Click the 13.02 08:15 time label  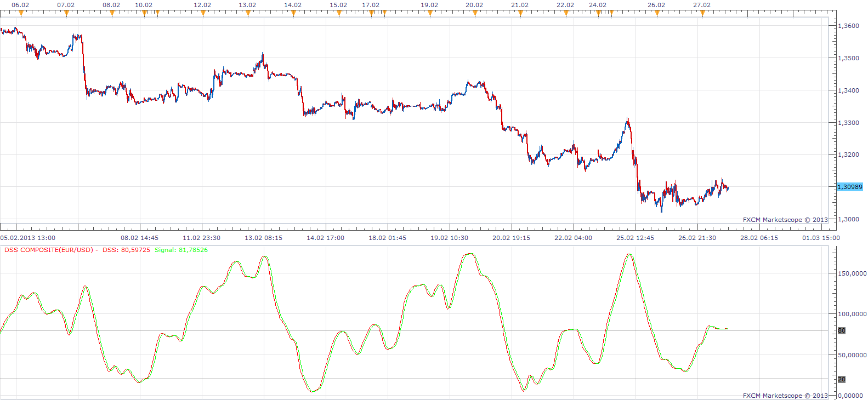tap(263, 238)
